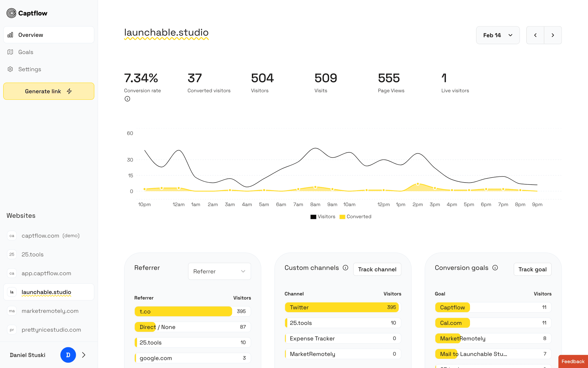Open the Feb 14 date dropdown

498,35
